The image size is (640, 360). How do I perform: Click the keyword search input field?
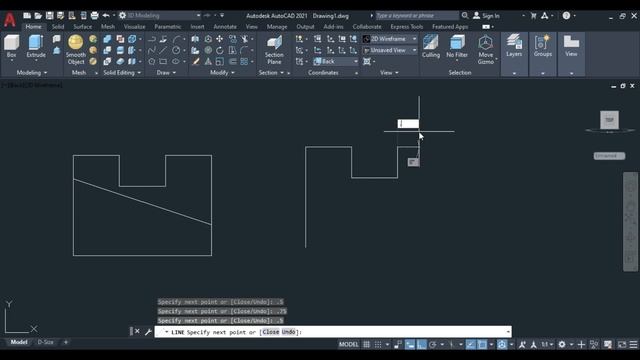pyautogui.click(x=417, y=16)
